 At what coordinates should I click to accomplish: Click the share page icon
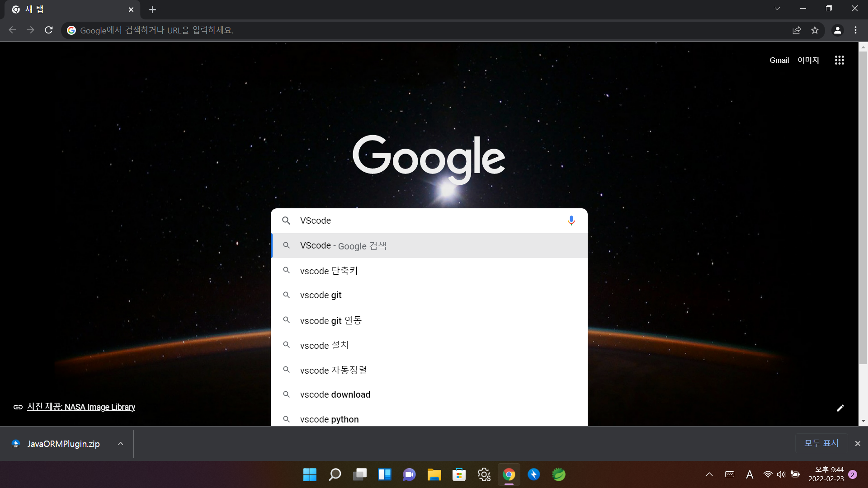click(x=797, y=30)
